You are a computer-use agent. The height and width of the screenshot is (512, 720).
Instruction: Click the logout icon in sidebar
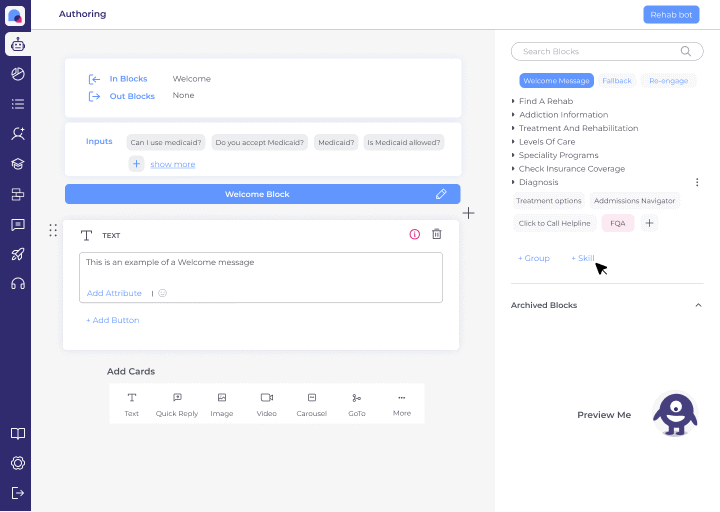point(17,493)
